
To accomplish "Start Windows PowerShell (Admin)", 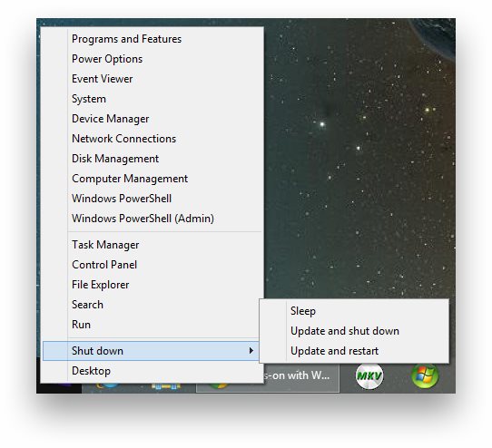I will [153, 219].
